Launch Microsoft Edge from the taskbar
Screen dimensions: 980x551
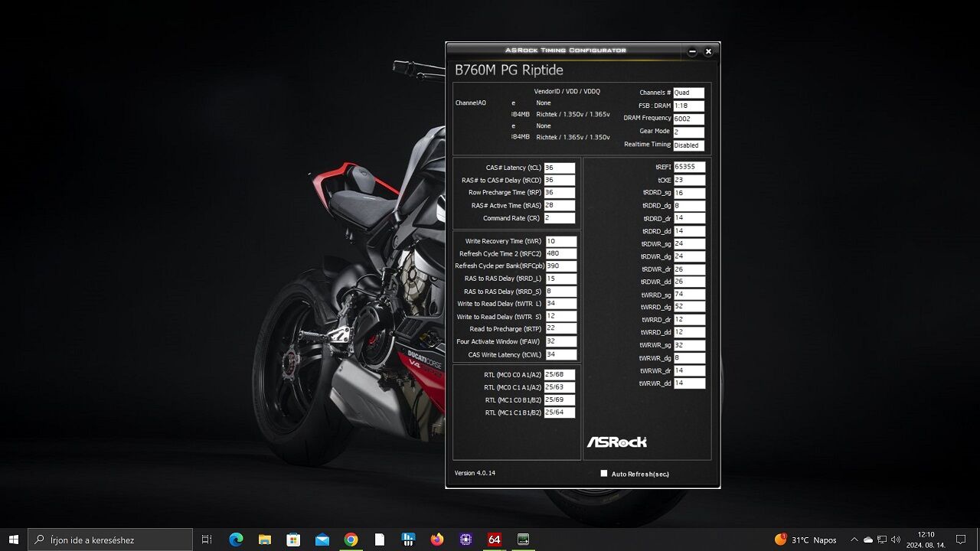tap(237, 540)
